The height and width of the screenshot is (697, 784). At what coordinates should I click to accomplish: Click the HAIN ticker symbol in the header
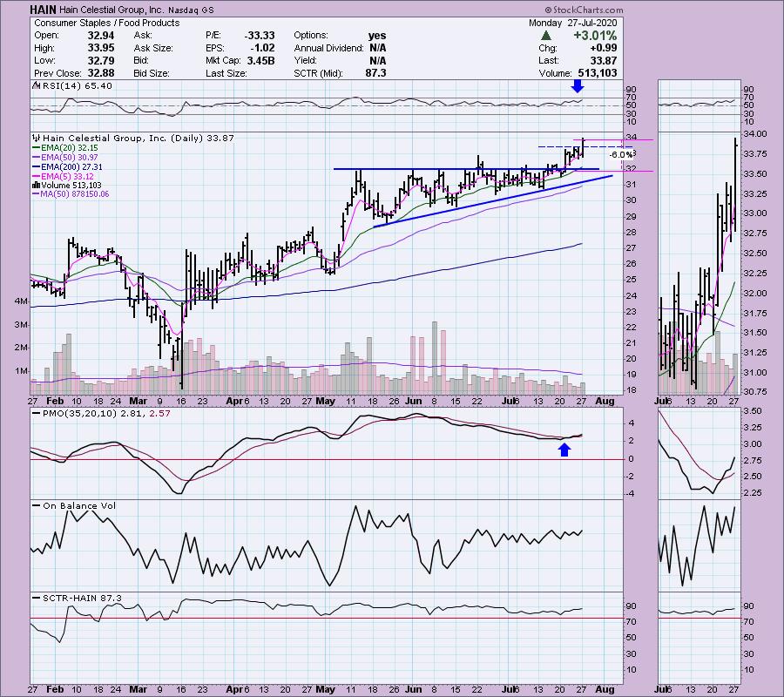click(43, 10)
